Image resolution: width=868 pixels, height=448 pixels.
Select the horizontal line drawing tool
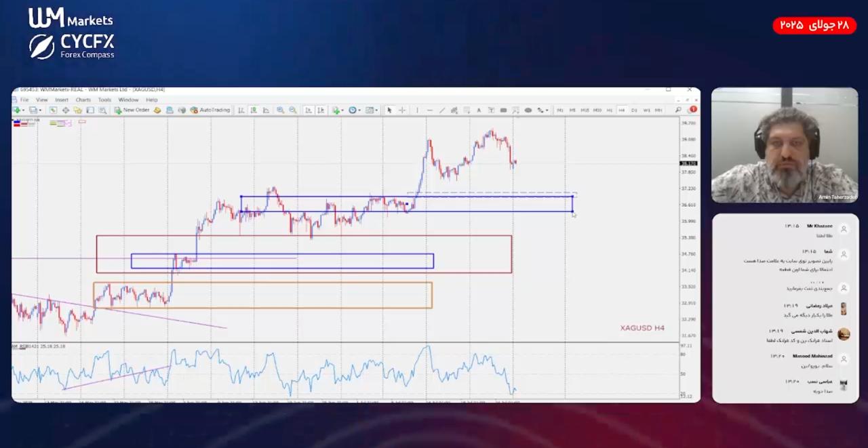click(x=429, y=110)
